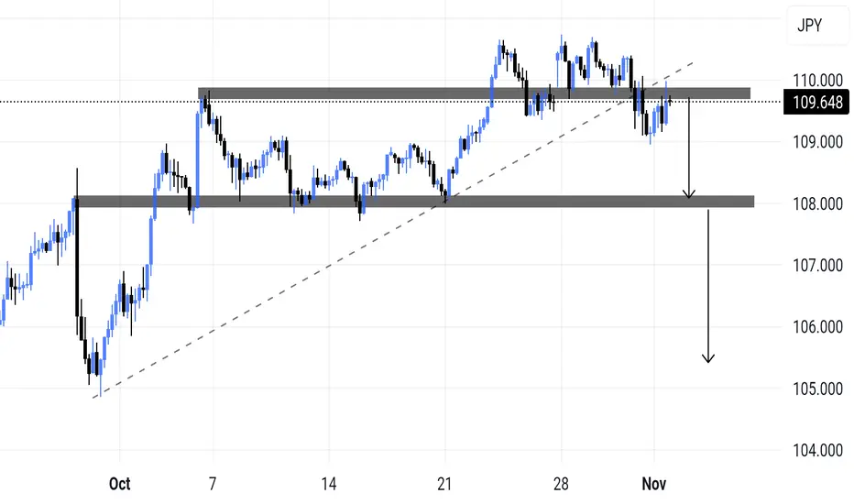Click the long downward arrow below support

[708, 286]
